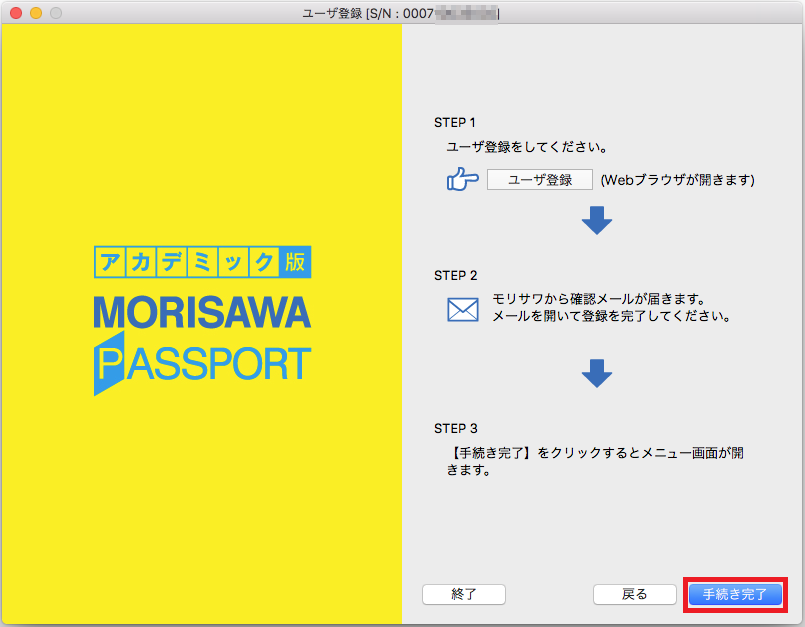Click the ユーザ登録 button

(540, 180)
